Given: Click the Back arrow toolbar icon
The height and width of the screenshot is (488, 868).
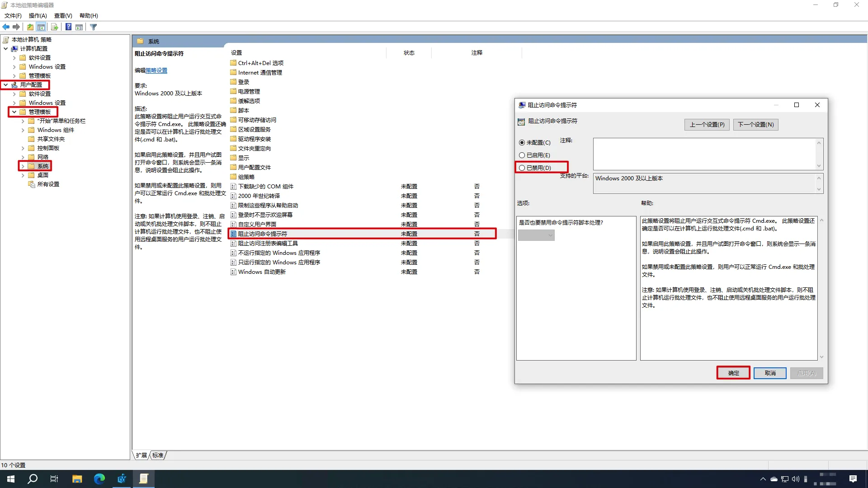Looking at the screenshot, I should click(6, 27).
